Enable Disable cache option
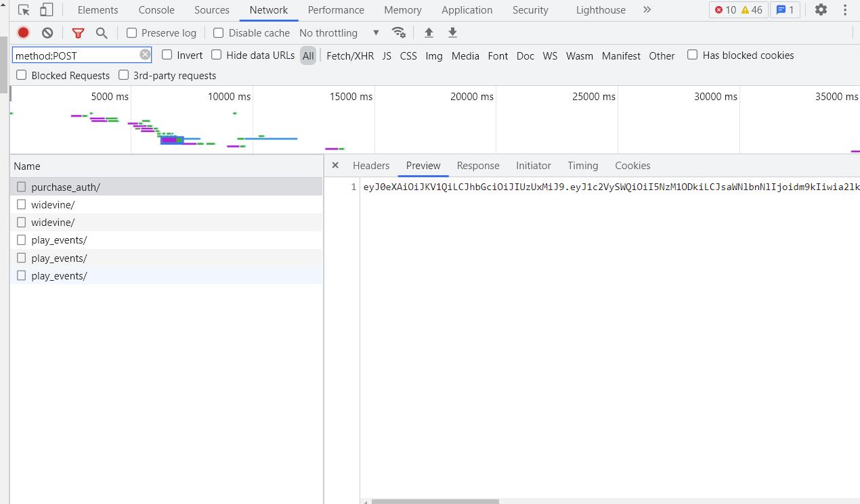The width and height of the screenshot is (860, 504). (x=218, y=32)
